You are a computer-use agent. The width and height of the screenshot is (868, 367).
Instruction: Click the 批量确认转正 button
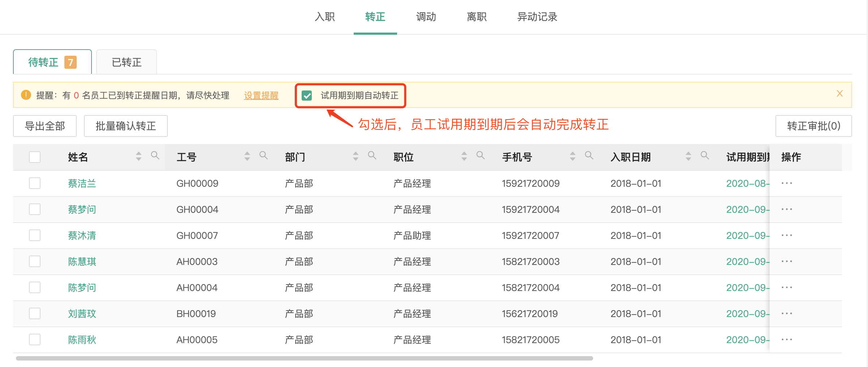[x=126, y=126]
